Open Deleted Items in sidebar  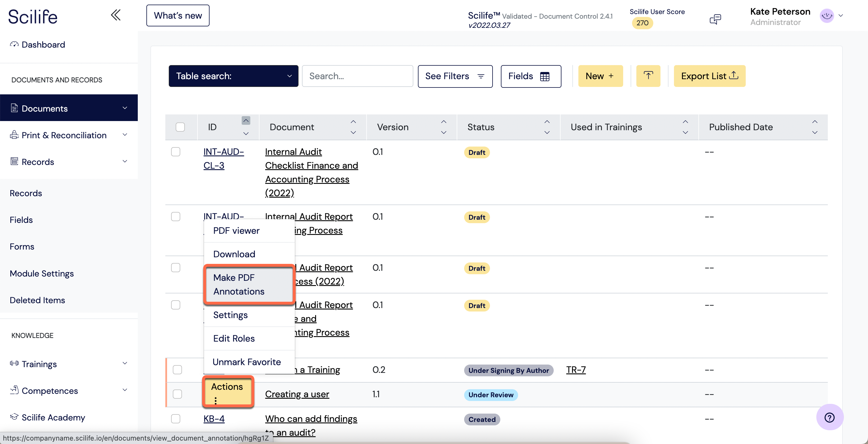click(x=37, y=300)
